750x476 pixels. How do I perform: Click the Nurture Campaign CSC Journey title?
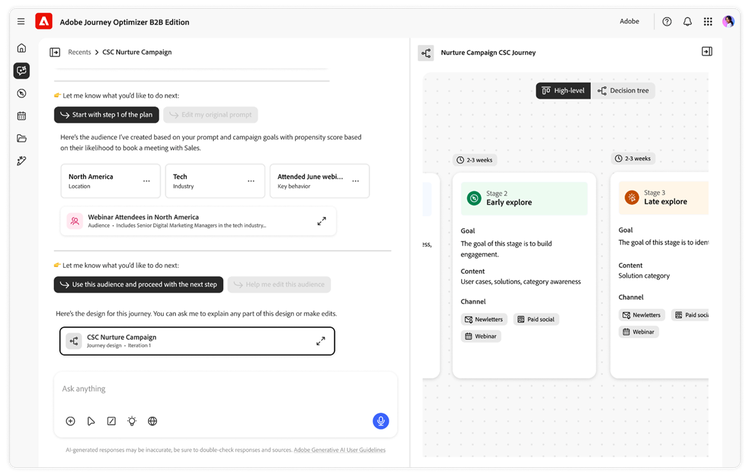pos(488,53)
